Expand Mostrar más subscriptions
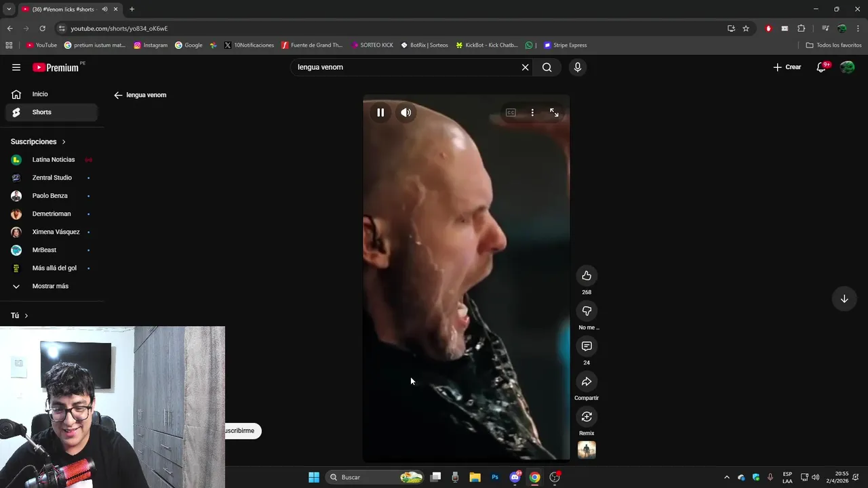The width and height of the screenshot is (868, 488). point(52,286)
